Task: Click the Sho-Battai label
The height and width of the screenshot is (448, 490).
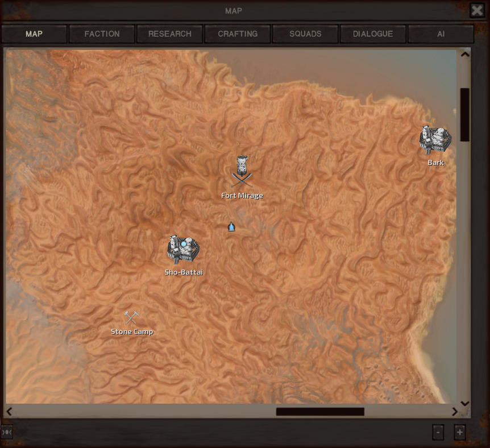Action: 184,272
